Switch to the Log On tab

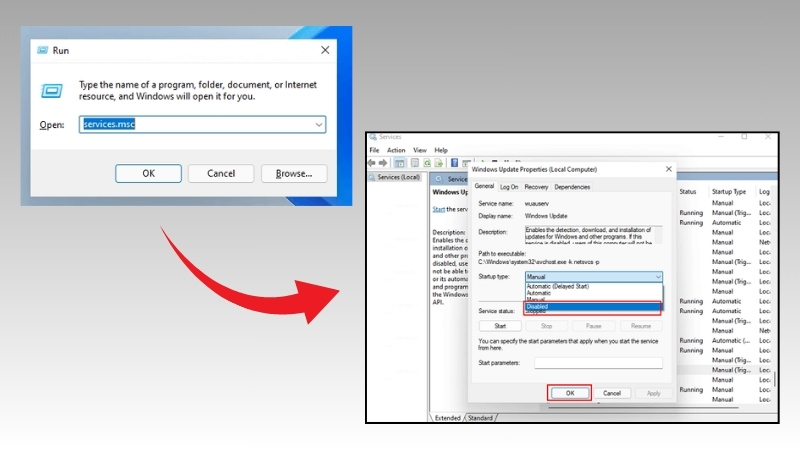pyautogui.click(x=509, y=187)
